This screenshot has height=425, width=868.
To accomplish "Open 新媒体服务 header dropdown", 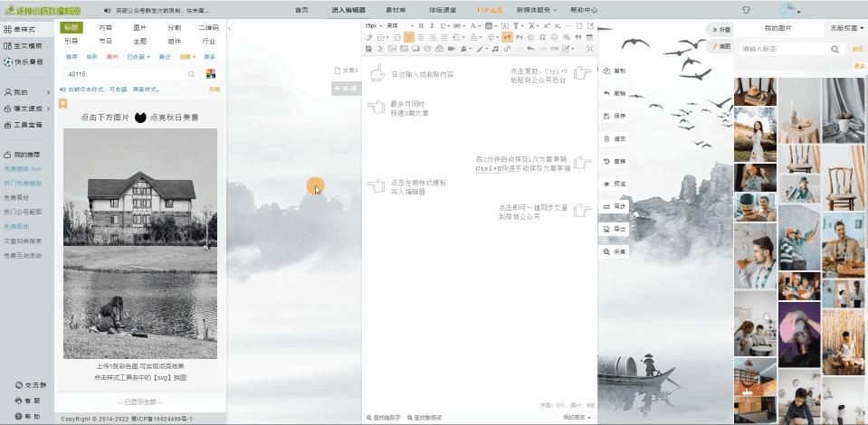I will [536, 10].
